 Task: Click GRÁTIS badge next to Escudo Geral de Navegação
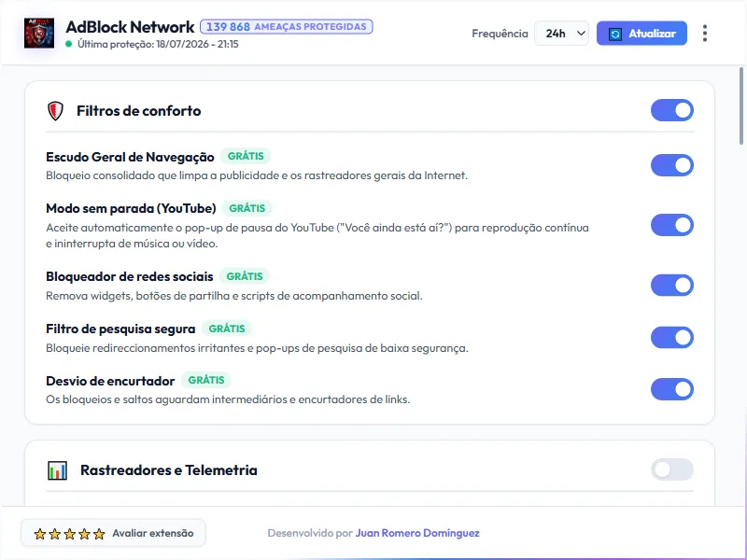pos(246,156)
